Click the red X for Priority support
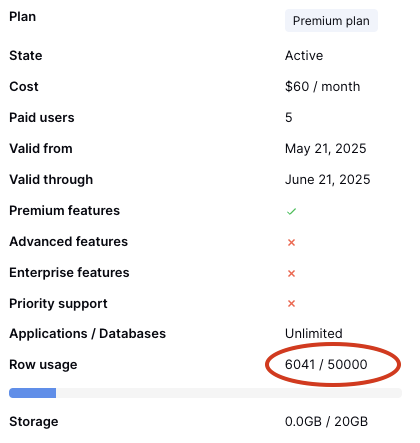The width and height of the screenshot is (420, 443). (x=291, y=303)
